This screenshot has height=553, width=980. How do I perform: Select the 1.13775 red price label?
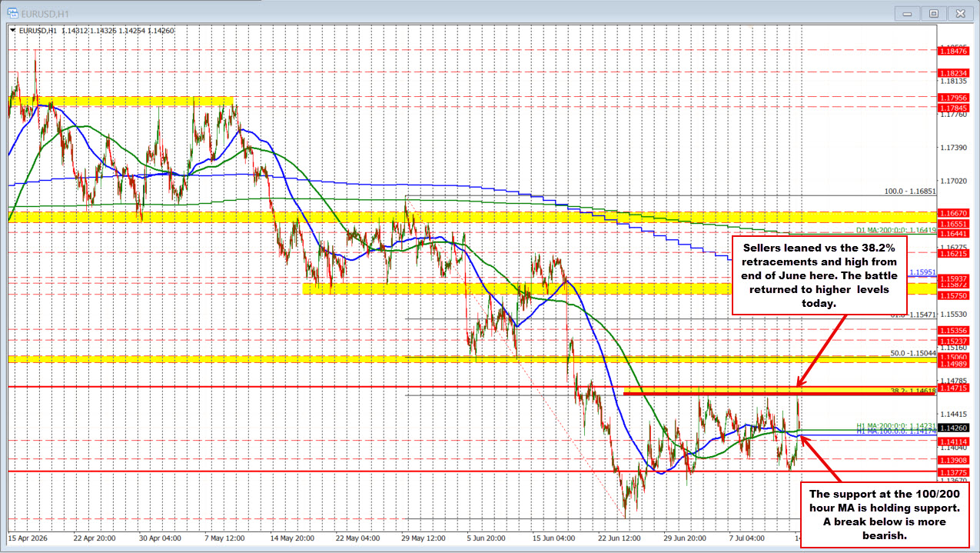click(x=953, y=471)
